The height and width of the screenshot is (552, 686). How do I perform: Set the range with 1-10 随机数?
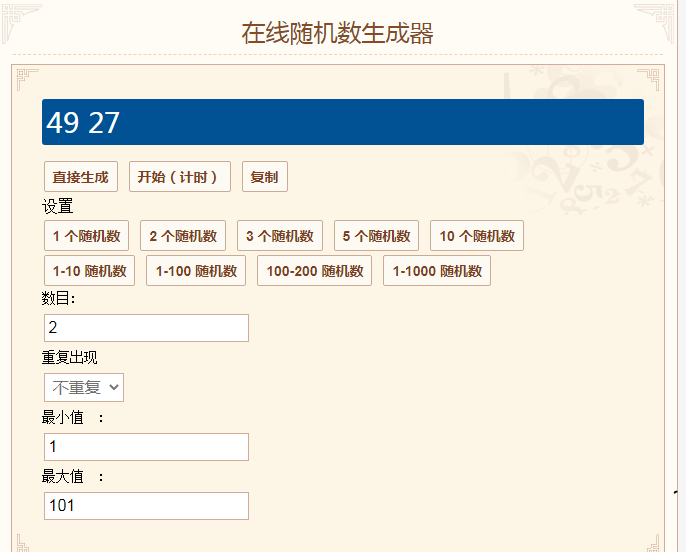[89, 271]
